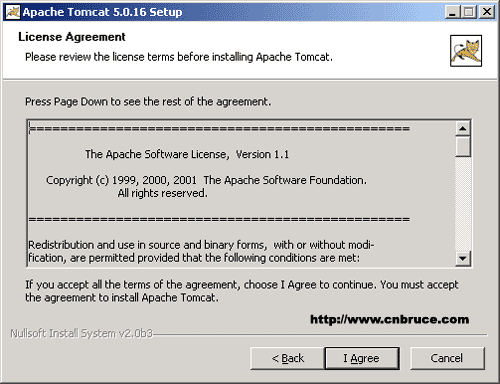Viewport: 500px width, 384px height.
Task: Close the Apache Tomcat Setup window
Action: click(487, 12)
